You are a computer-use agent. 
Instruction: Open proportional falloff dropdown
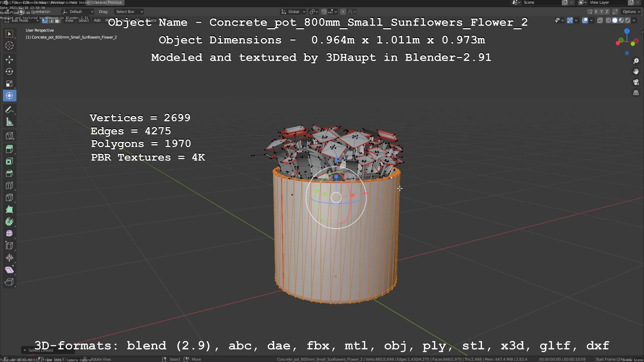(352, 12)
